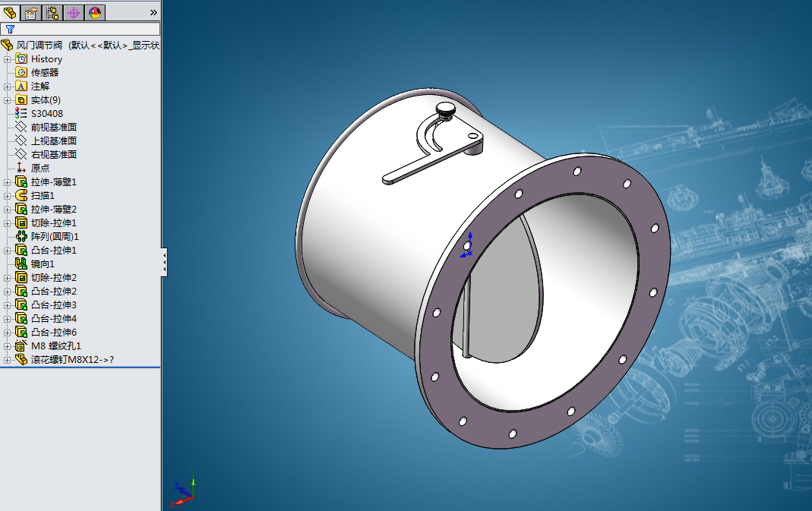Image resolution: width=812 pixels, height=511 pixels.
Task: Switch to the PropertyManager tab
Action: (31, 12)
